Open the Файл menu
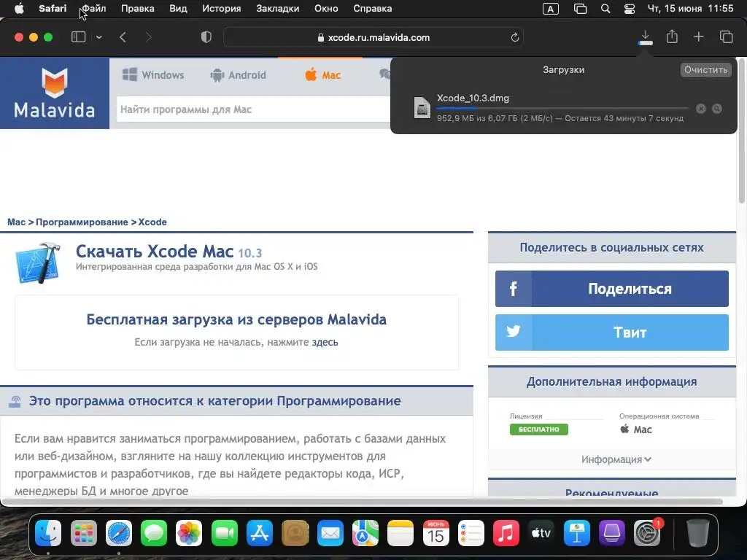This screenshot has height=560, width=747. pos(94,9)
